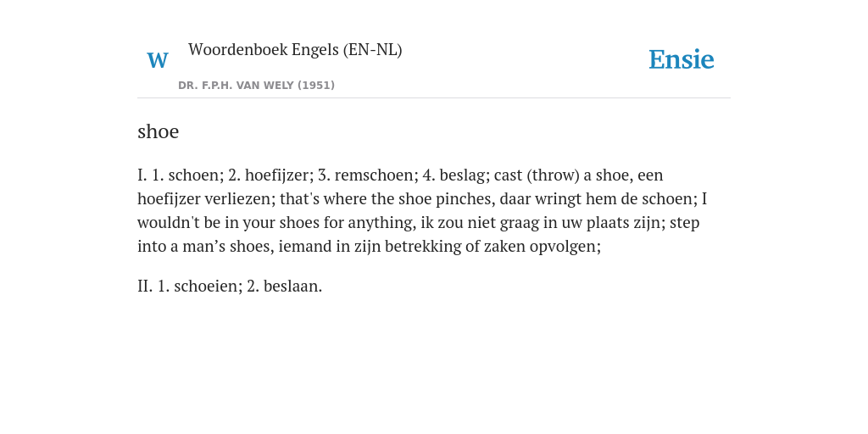Viewport: 868px width, 434px height.
Task: Select the 'shoe' entry heading
Action: click(x=159, y=131)
